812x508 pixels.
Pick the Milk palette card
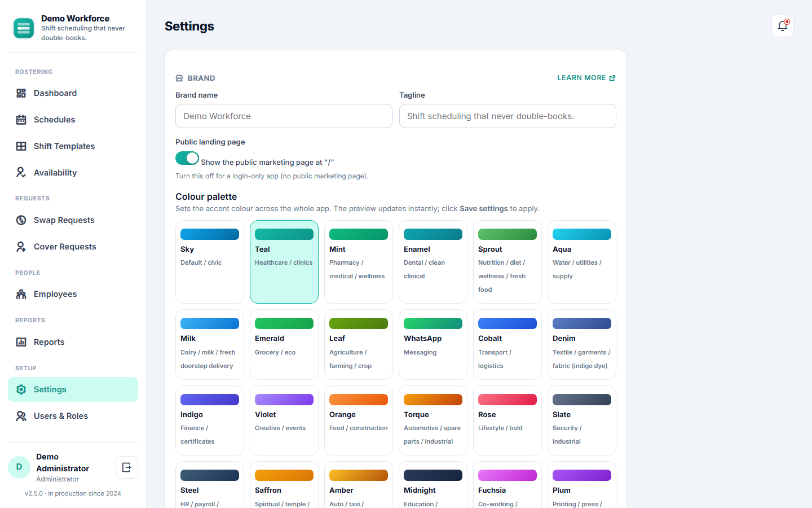coord(210,345)
